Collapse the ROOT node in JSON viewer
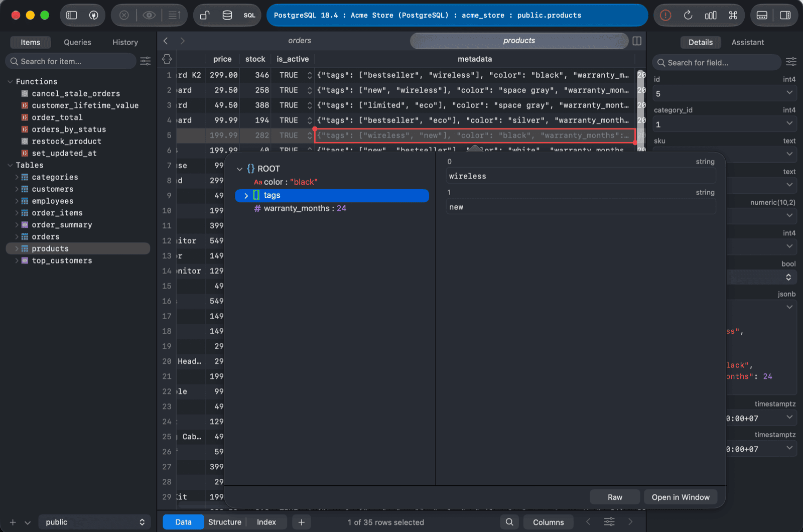 click(239, 169)
